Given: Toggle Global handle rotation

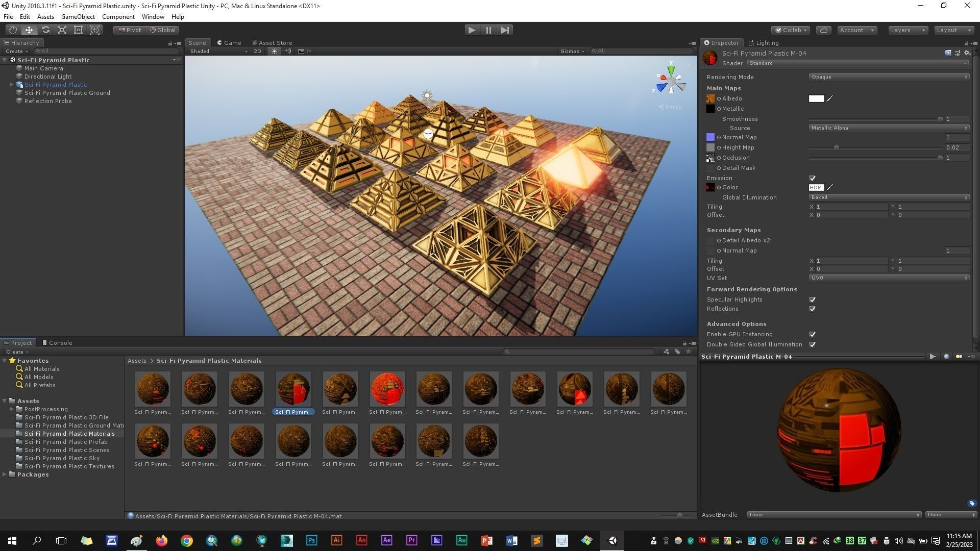Looking at the screenshot, I should [162, 30].
